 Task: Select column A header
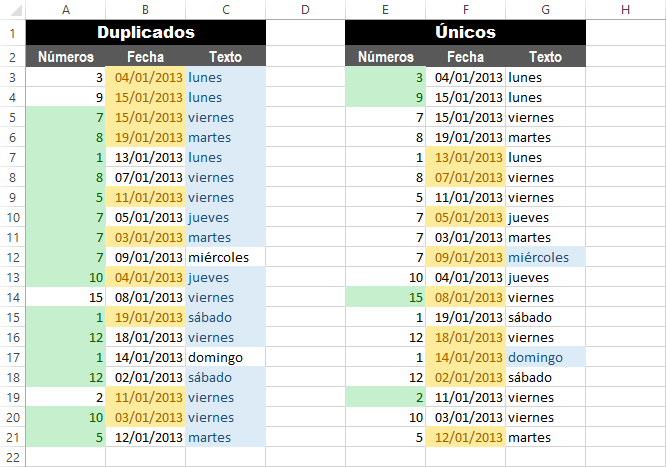(66, 10)
